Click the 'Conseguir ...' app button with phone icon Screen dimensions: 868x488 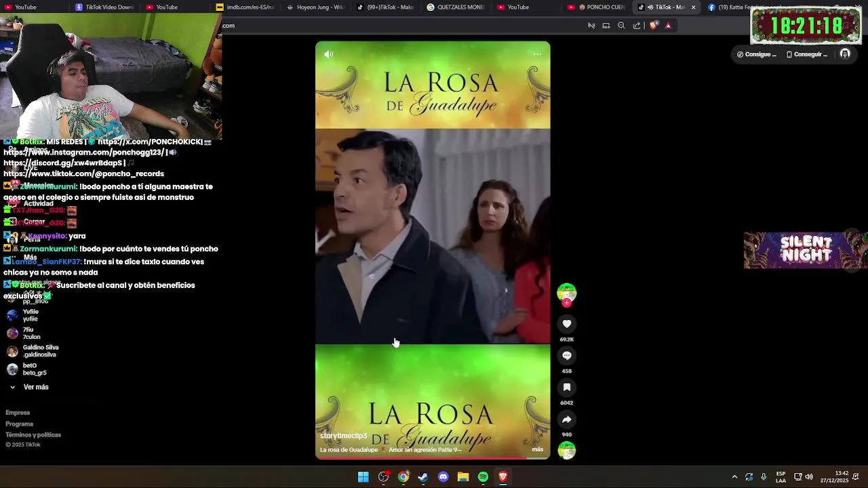pos(807,54)
